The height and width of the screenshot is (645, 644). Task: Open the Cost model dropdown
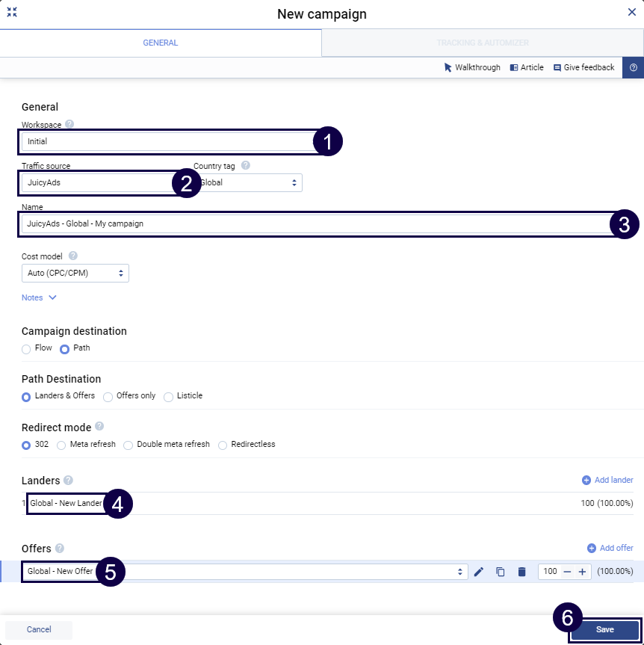tap(75, 274)
